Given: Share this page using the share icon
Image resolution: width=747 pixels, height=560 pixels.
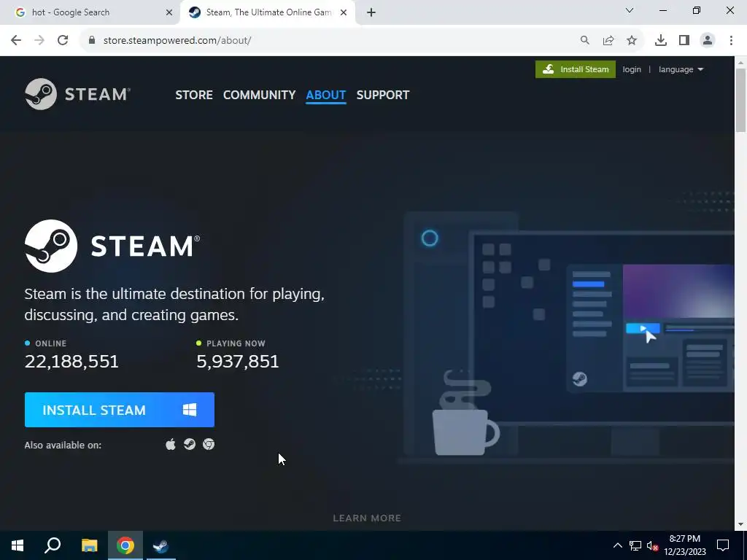Looking at the screenshot, I should tap(608, 41).
